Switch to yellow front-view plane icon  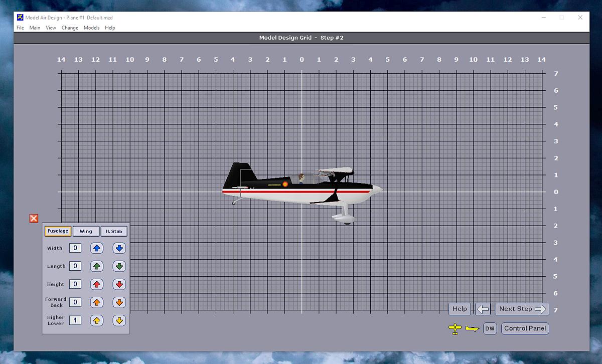455,329
